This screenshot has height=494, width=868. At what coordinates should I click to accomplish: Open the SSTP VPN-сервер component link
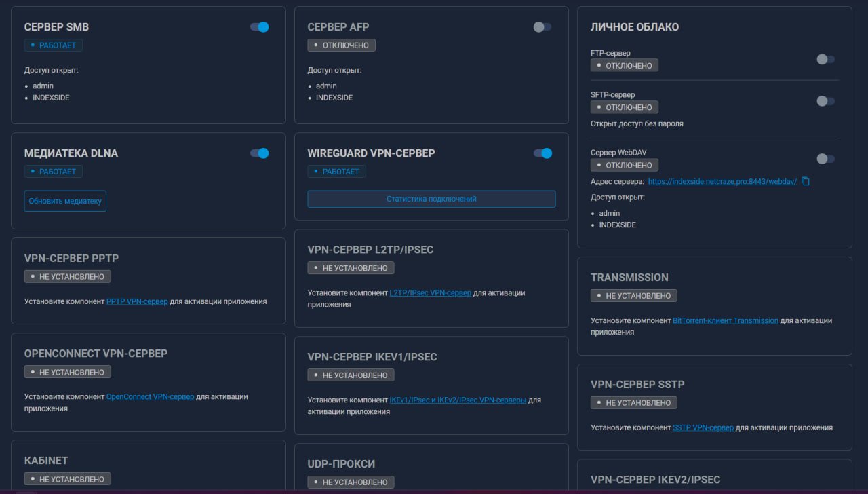click(x=703, y=427)
